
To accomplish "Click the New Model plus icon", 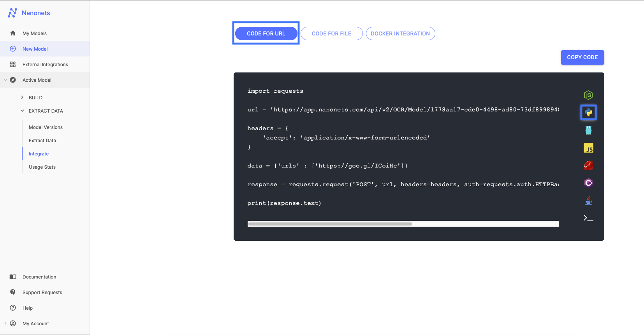I will tap(13, 49).
